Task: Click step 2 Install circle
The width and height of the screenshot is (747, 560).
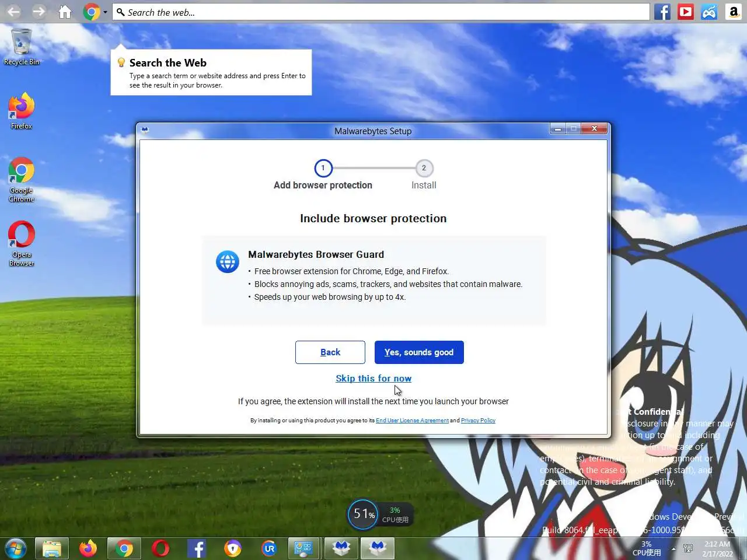Action: point(424,168)
